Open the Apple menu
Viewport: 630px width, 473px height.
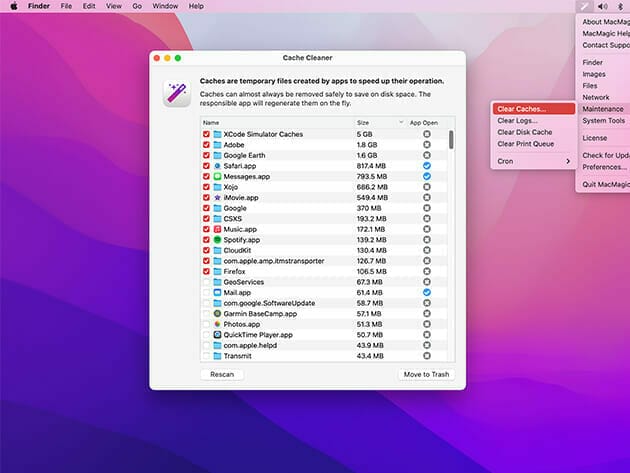click(x=14, y=6)
